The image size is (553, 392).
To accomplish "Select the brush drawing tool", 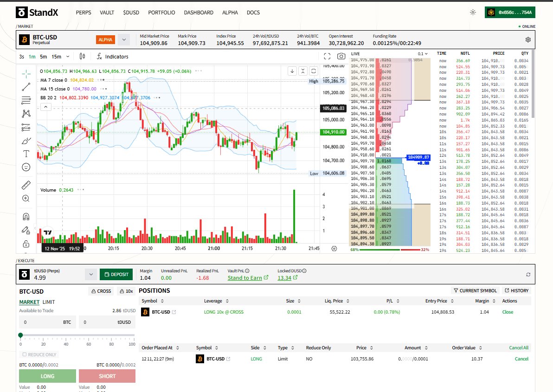I will (x=26, y=140).
